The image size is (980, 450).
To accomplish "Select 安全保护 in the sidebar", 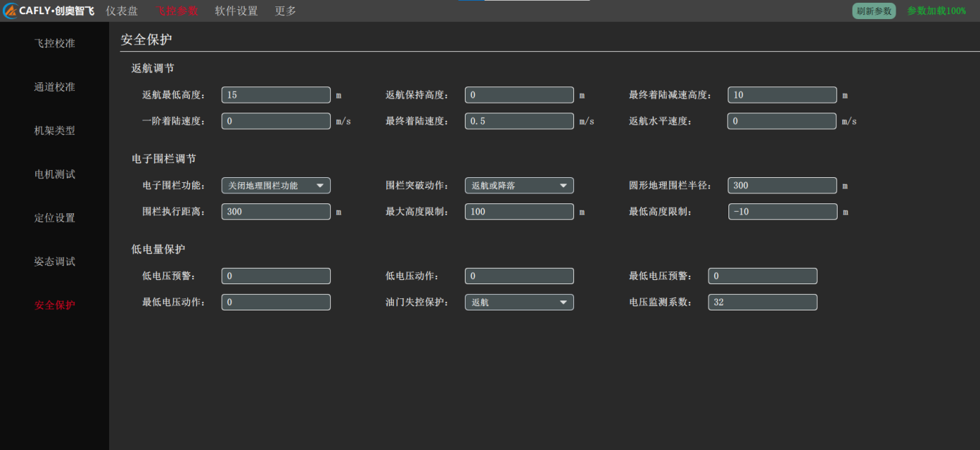I will click(55, 305).
